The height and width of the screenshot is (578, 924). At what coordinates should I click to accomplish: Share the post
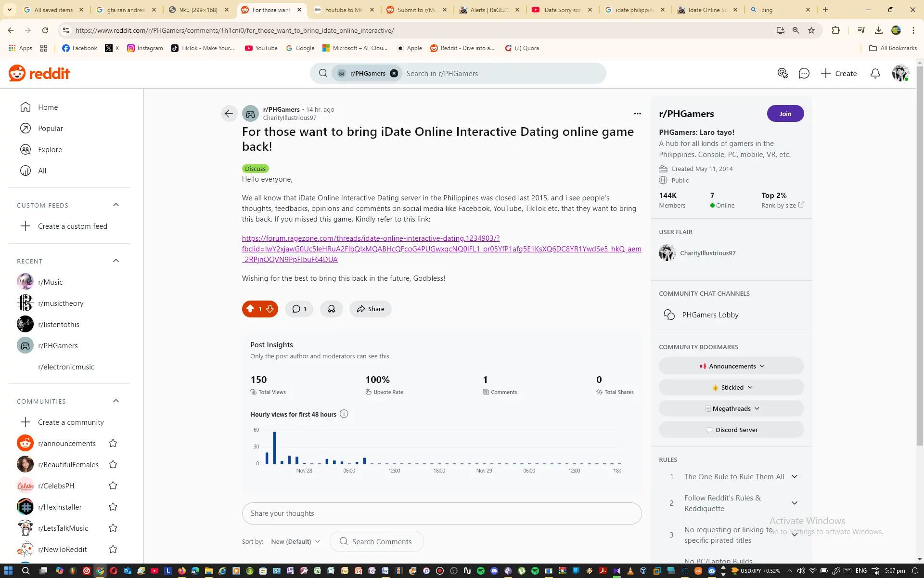click(370, 309)
